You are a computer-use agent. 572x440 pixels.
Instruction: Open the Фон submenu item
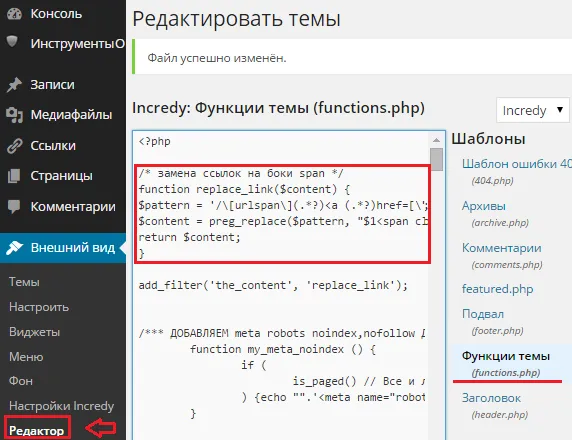[21, 381]
